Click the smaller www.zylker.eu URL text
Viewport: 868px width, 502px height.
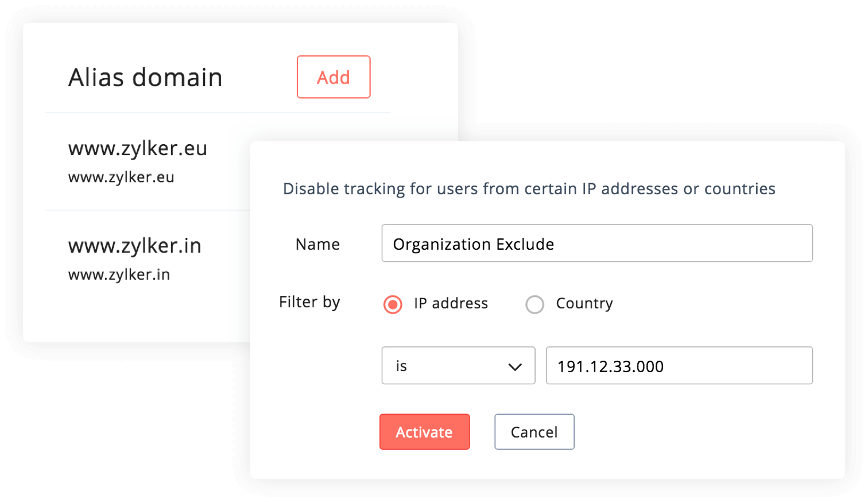(x=121, y=177)
